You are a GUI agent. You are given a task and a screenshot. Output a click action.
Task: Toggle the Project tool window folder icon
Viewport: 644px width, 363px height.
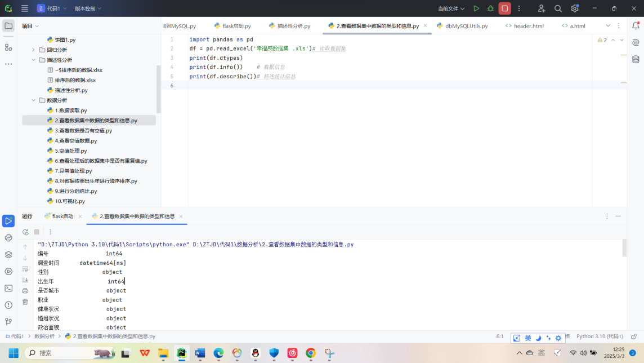8,26
